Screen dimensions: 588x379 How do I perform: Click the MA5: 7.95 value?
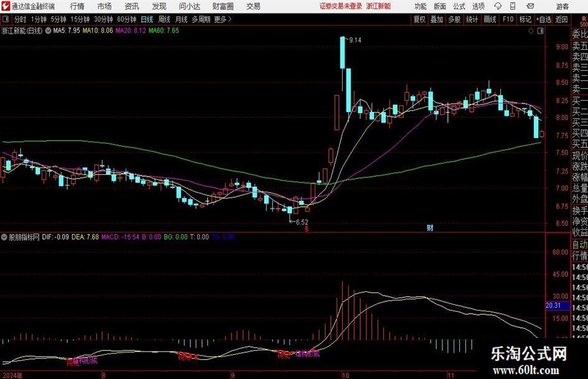tap(67, 30)
